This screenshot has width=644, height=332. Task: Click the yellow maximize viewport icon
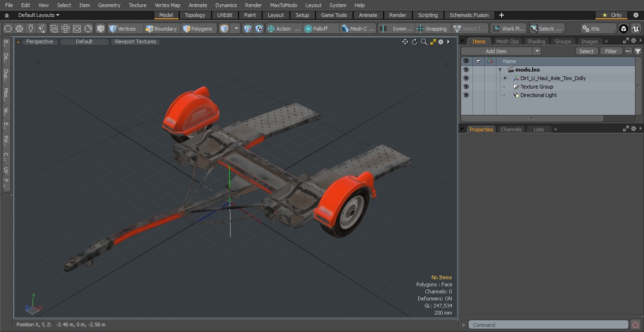(433, 42)
